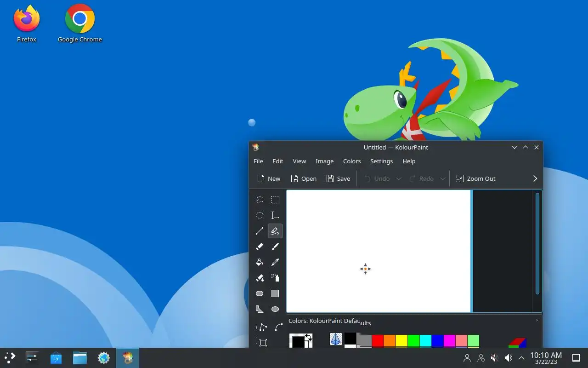The width and height of the screenshot is (588, 368).
Task: Open the View menu
Action: [299, 161]
